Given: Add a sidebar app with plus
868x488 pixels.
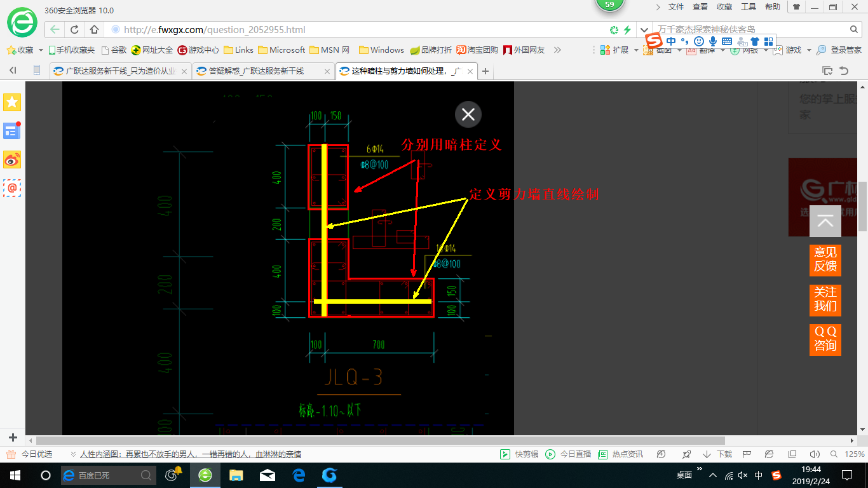Looking at the screenshot, I should 13,438.
